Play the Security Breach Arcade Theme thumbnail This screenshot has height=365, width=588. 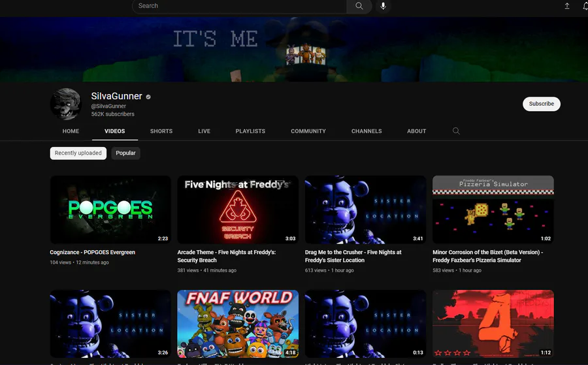tap(238, 210)
